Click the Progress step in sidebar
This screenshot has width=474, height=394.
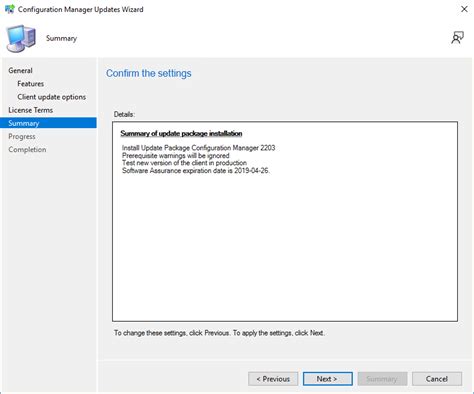point(22,136)
